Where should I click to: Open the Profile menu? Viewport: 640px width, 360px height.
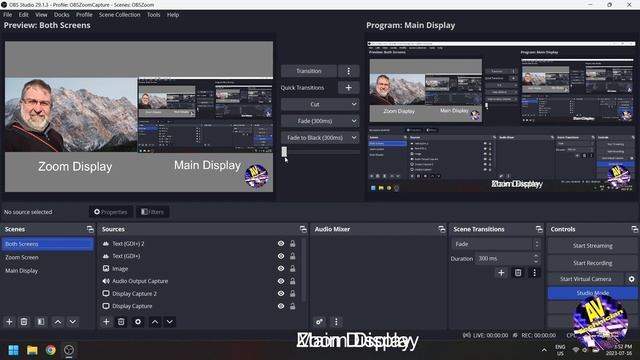[84, 15]
